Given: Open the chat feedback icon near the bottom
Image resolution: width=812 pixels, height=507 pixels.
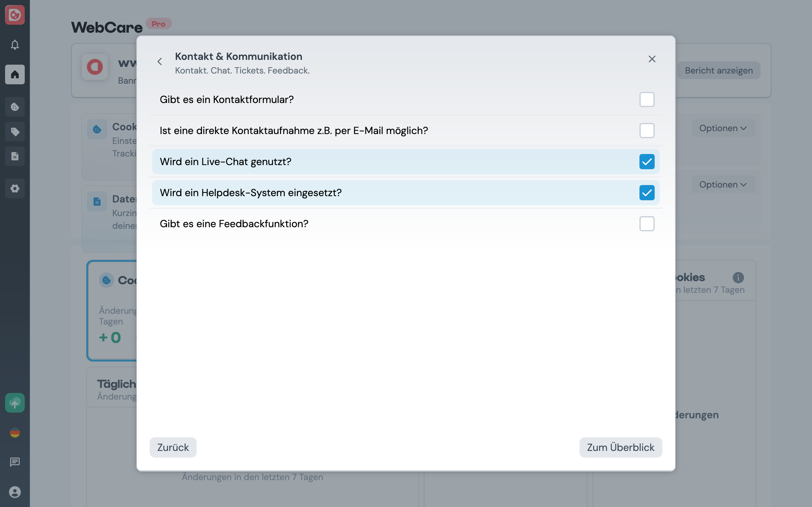Looking at the screenshot, I should point(15,462).
